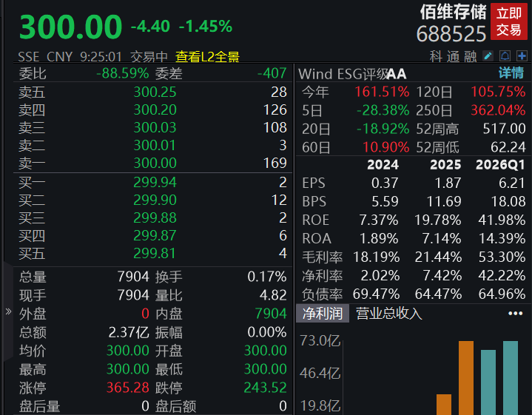Click the 量比 value 4.82

(x=273, y=295)
